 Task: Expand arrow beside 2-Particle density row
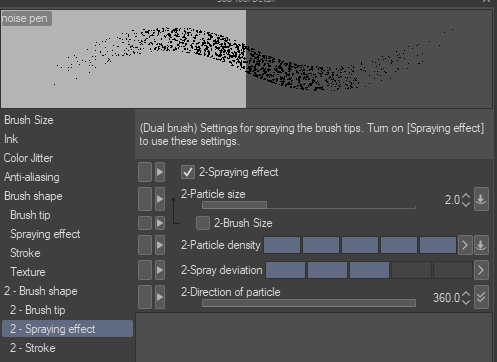click(x=160, y=245)
